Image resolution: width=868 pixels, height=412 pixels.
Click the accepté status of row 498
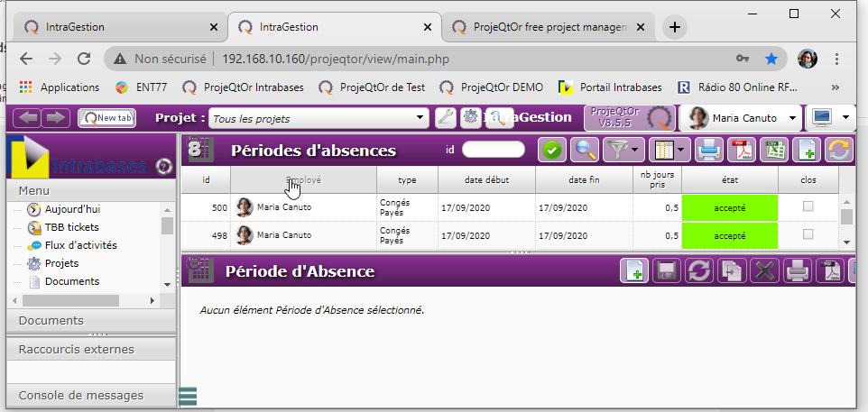coord(730,235)
